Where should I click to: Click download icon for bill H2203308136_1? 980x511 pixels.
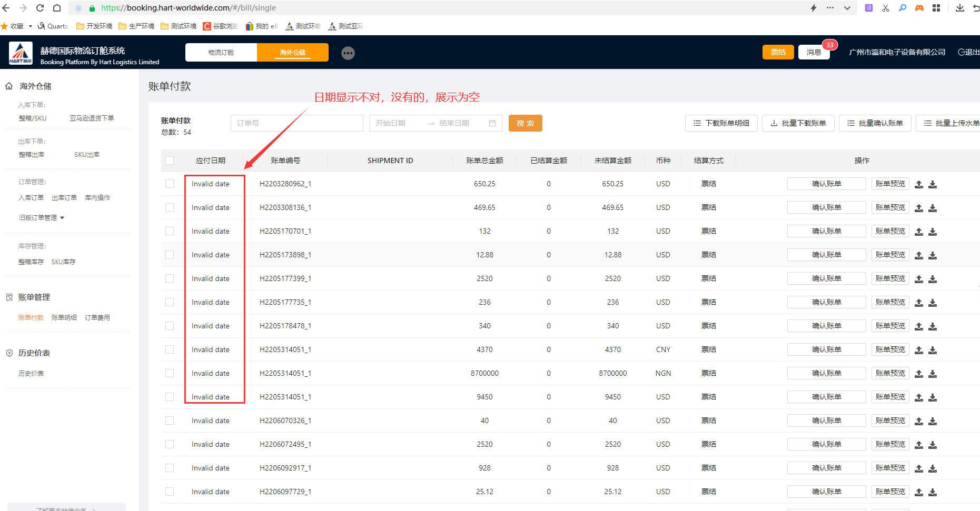point(933,208)
